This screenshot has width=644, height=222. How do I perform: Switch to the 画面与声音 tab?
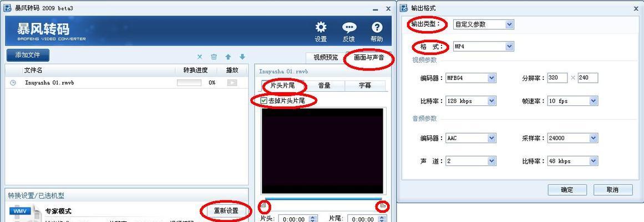[x=368, y=58]
